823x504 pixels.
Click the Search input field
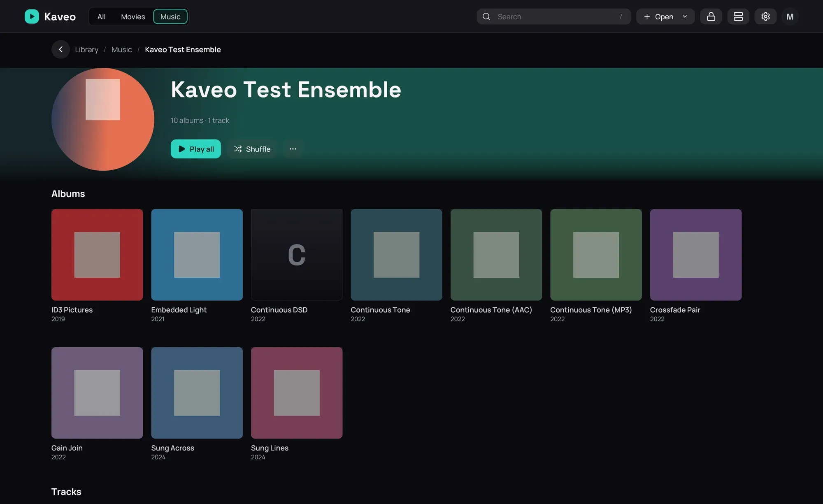[553, 16]
